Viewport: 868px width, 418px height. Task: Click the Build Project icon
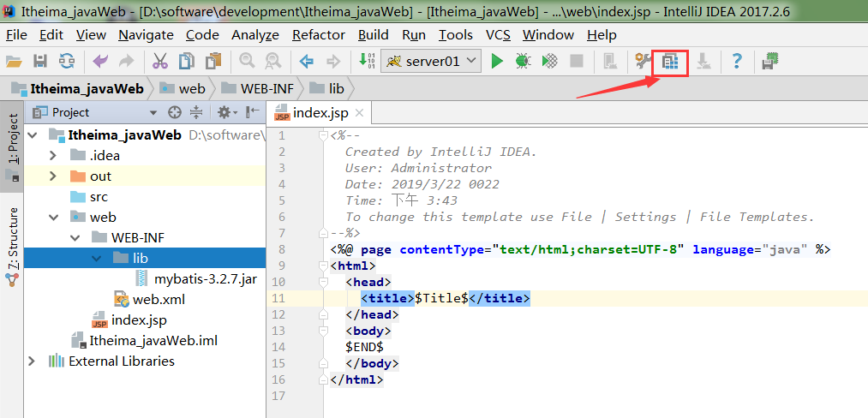367,60
